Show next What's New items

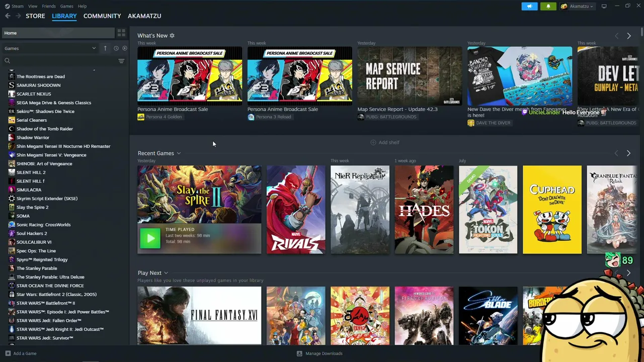click(629, 36)
